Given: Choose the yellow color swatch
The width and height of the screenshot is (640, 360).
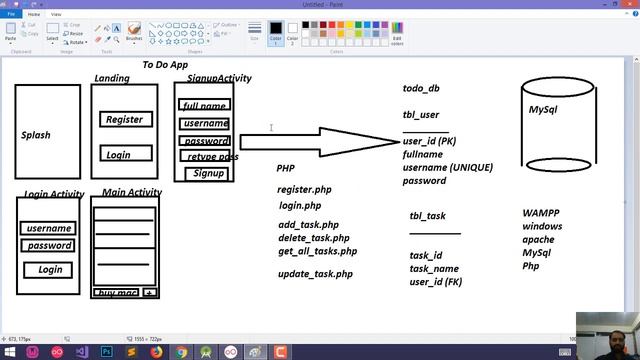Looking at the screenshot, I should pos(349,25).
